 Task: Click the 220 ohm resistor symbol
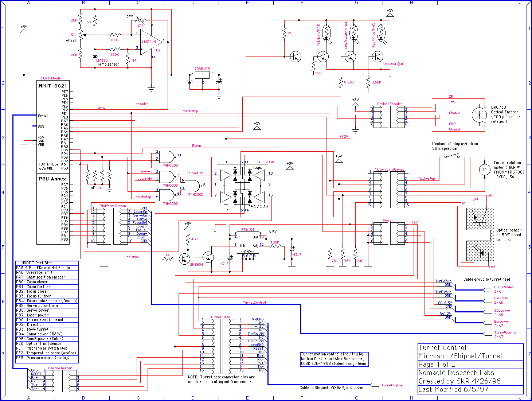point(313,66)
